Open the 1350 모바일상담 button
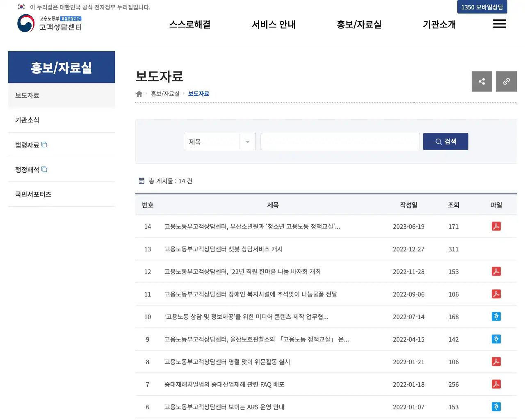Image resolution: width=525 pixels, height=420 pixels. tap(482, 7)
